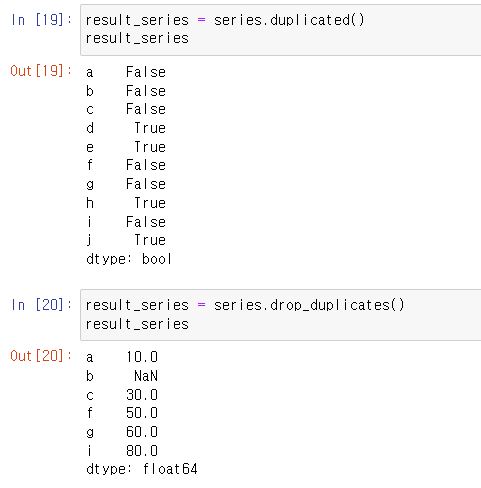Click False value in row i of Out[19]

coord(146,222)
